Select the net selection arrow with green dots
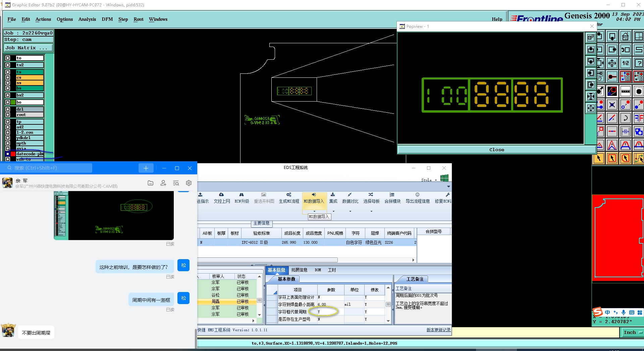This screenshot has width=644, height=351. tap(639, 158)
